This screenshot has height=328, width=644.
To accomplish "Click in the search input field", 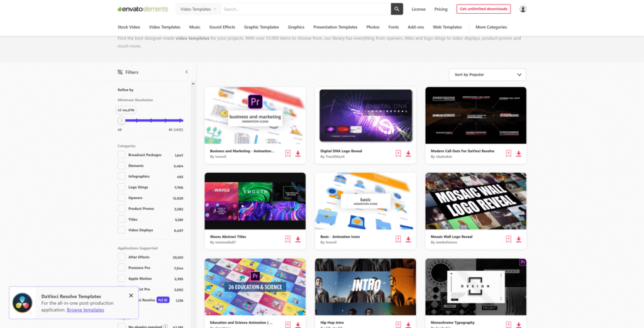I will [306, 9].
